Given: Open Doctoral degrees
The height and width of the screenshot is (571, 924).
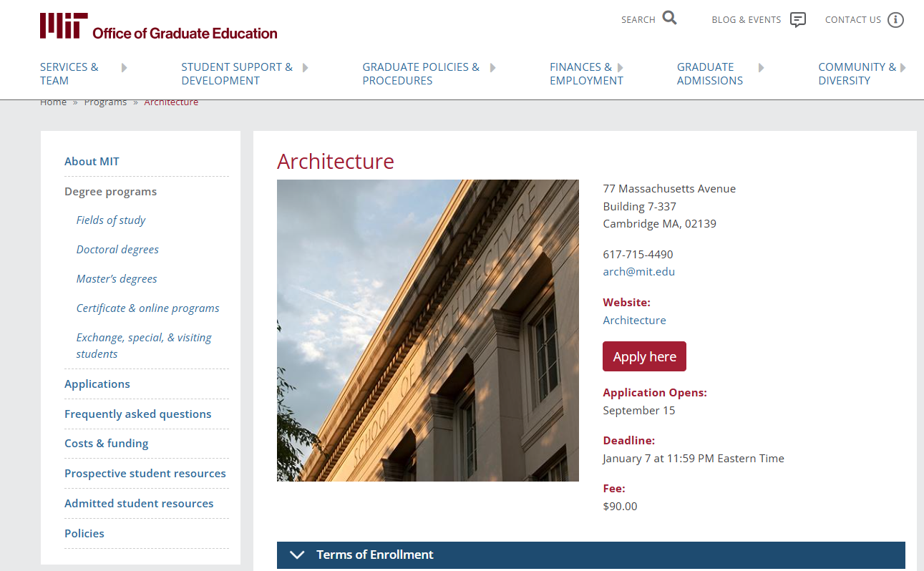Looking at the screenshot, I should point(117,250).
